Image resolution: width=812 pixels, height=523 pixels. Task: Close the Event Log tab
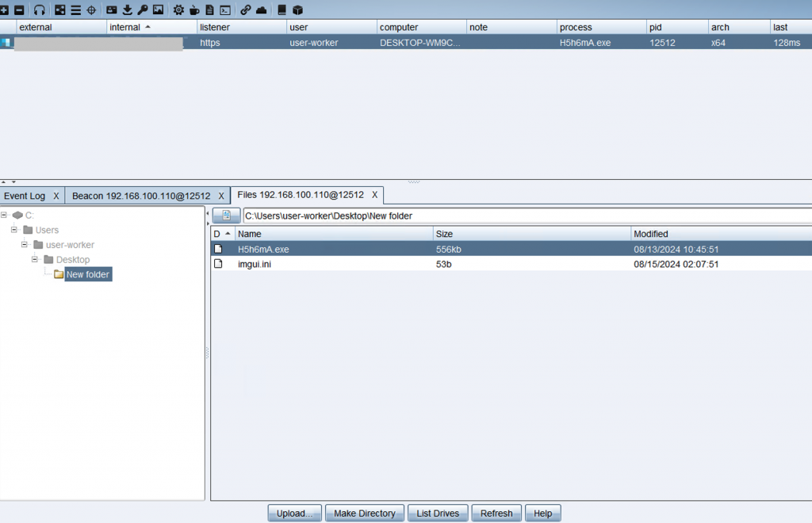click(56, 196)
